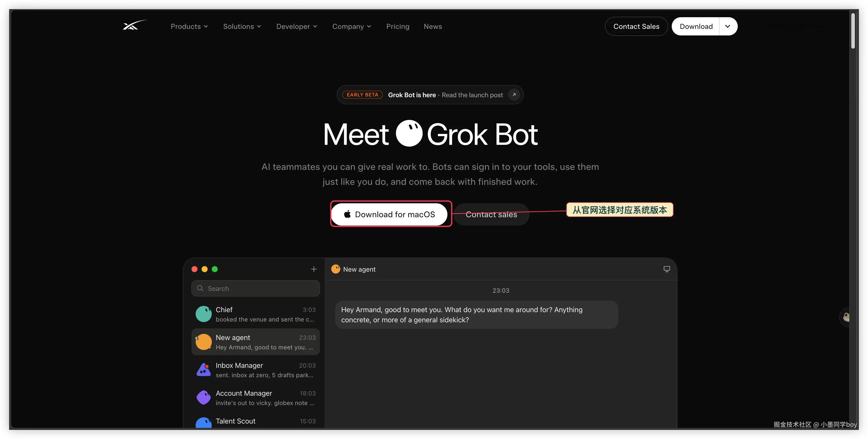Expand the Developer menu
Image resolution: width=868 pixels, height=439 pixels.
(296, 26)
